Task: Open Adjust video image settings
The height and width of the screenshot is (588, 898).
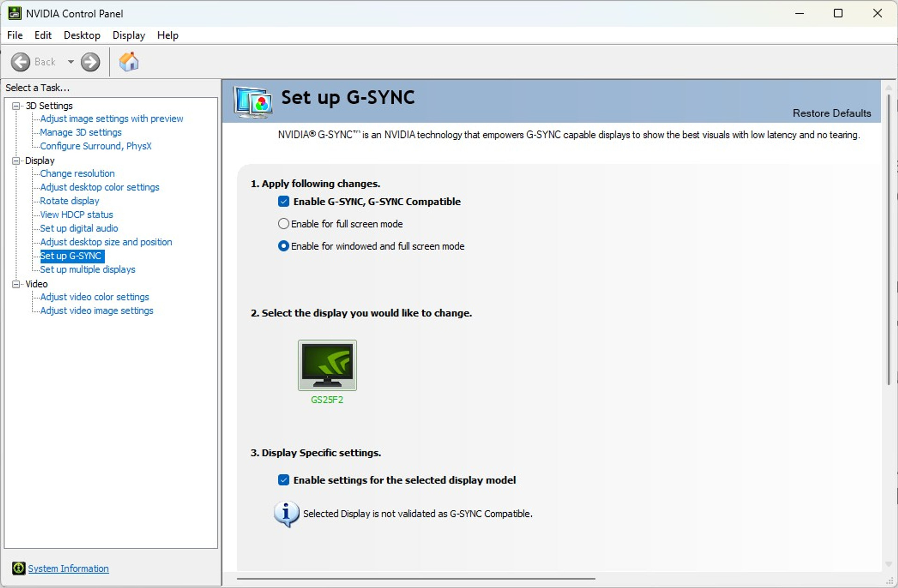Action: click(96, 310)
